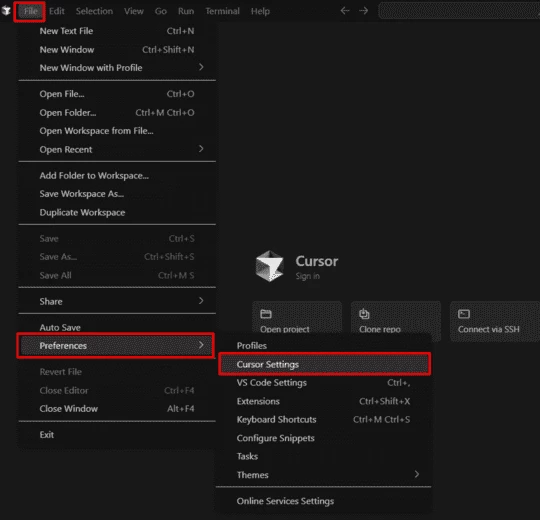Select Tasks in Preferences submenu
Image resolution: width=540 pixels, height=520 pixels.
(324, 456)
